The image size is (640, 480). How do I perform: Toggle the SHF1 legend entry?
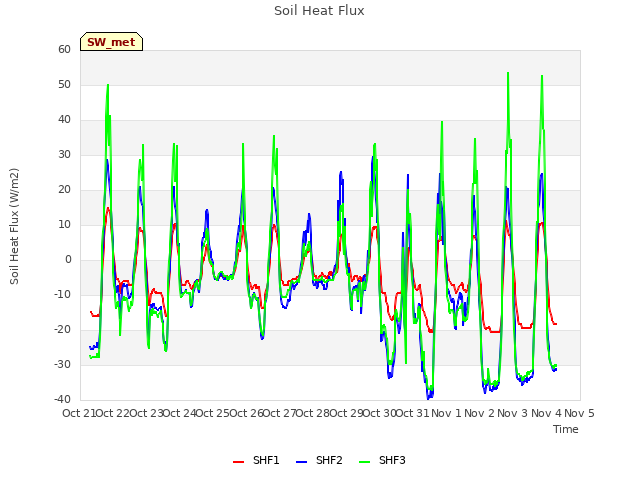tap(256, 460)
